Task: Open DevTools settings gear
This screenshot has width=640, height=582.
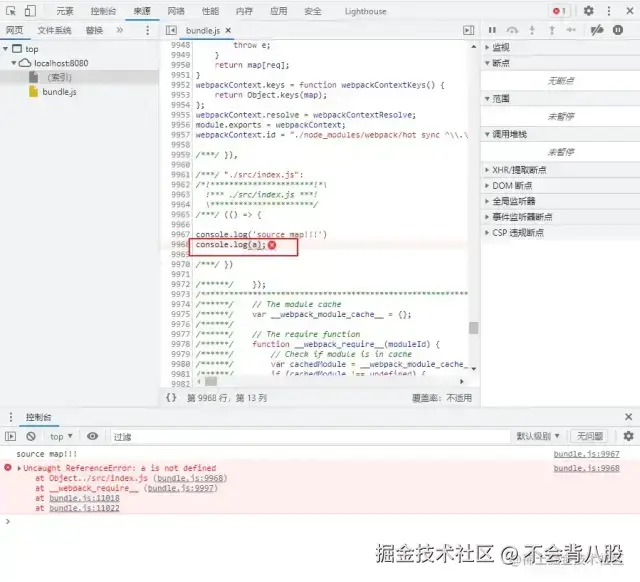Action: point(588,11)
